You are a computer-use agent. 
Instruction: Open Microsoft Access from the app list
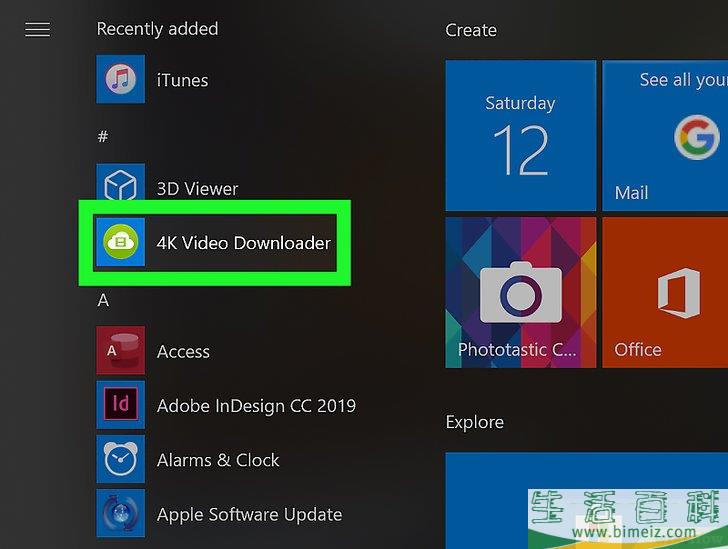(183, 352)
